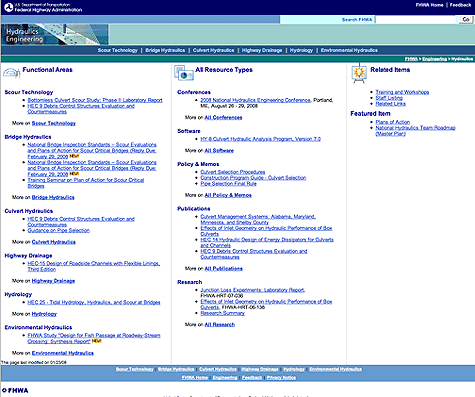Open FHWA Study Fish Passage link

[94, 338]
